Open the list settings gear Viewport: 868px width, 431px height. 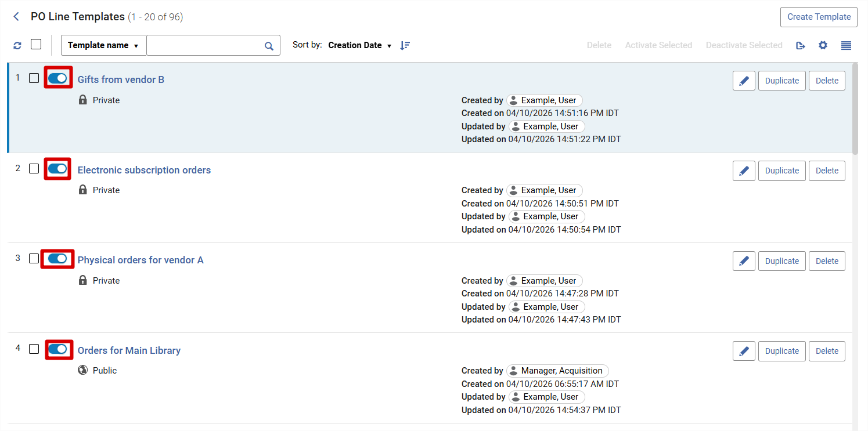point(823,45)
